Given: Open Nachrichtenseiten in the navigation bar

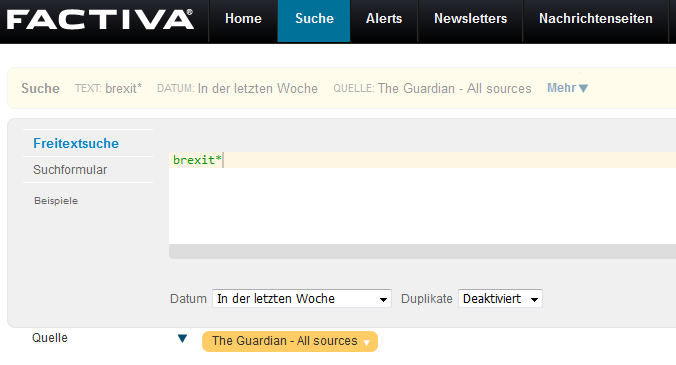Looking at the screenshot, I should pos(595,19).
